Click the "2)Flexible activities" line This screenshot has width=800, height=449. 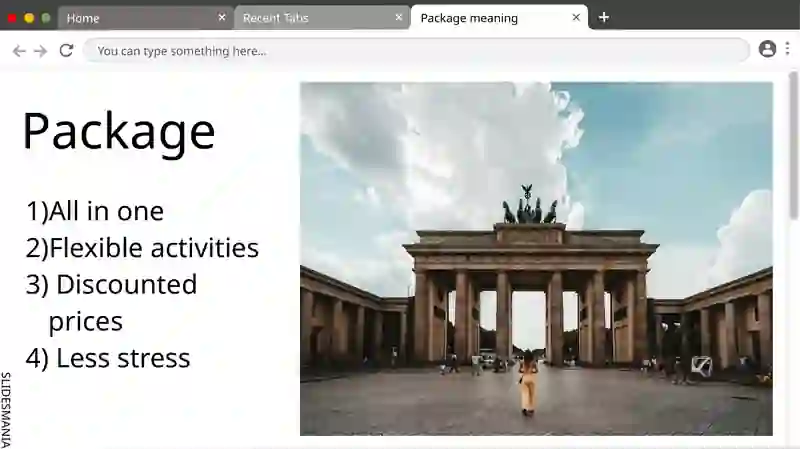click(x=142, y=248)
